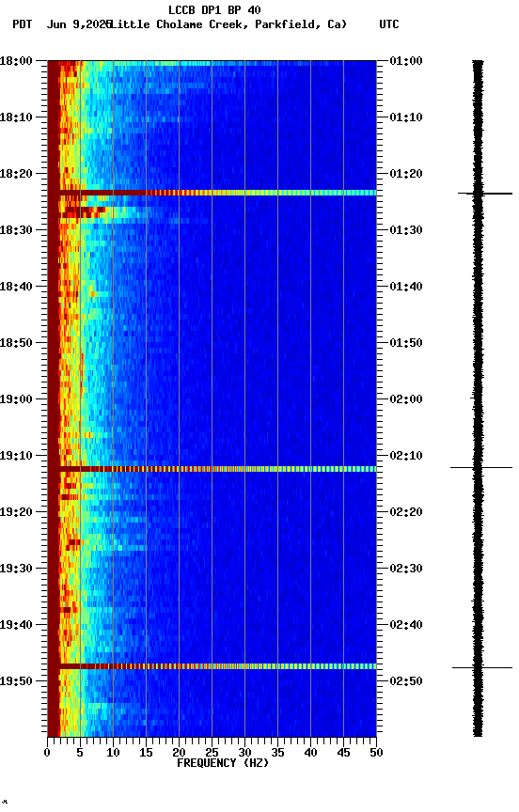Click the 02:00 UTC time label

pyautogui.click(x=406, y=399)
